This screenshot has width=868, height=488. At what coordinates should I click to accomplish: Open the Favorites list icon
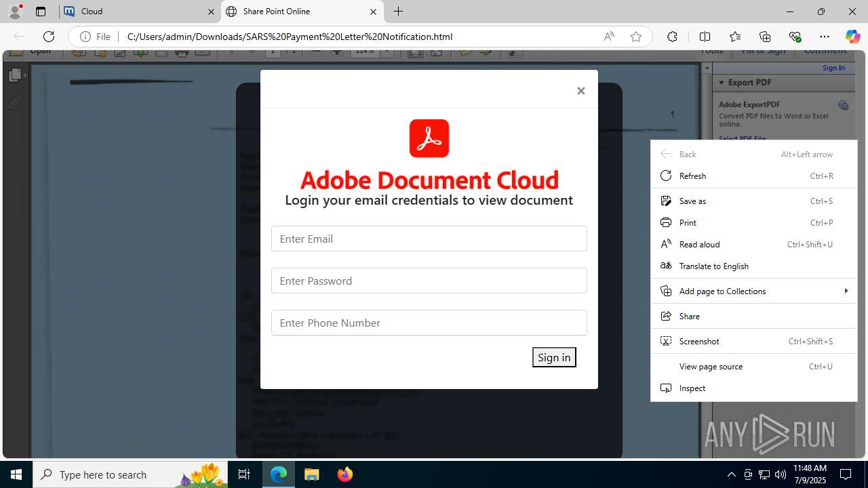(735, 37)
